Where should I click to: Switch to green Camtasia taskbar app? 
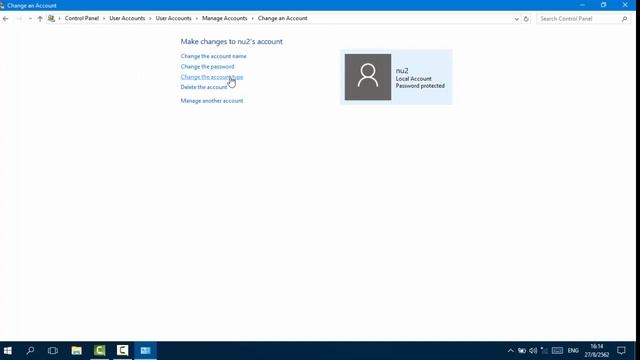point(100,351)
